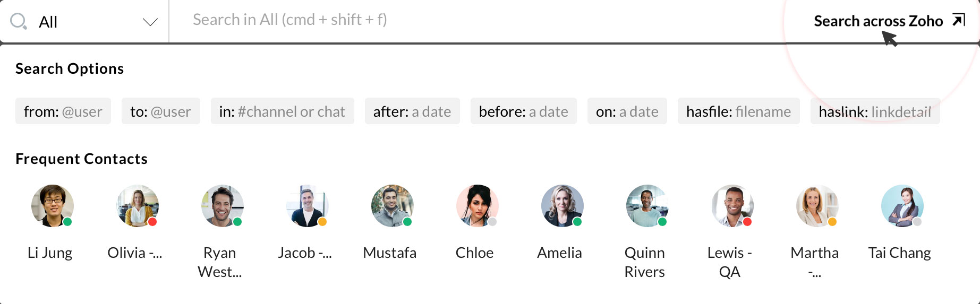Open Li Jung's contact avatar

point(52,206)
